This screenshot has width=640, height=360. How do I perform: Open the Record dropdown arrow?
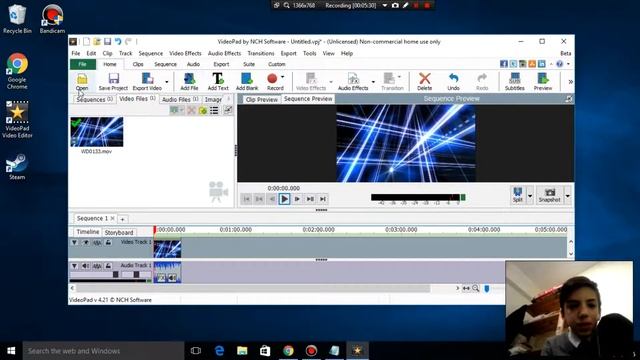(282, 77)
